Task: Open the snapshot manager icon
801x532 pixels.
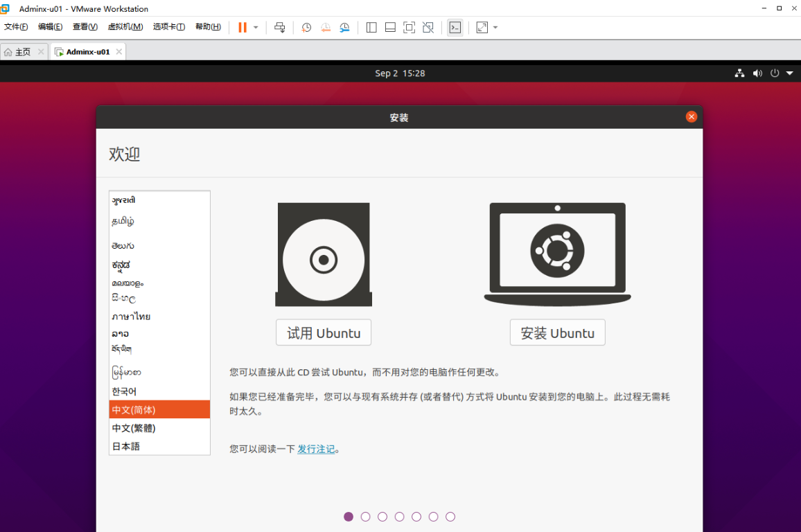Action: coord(345,28)
